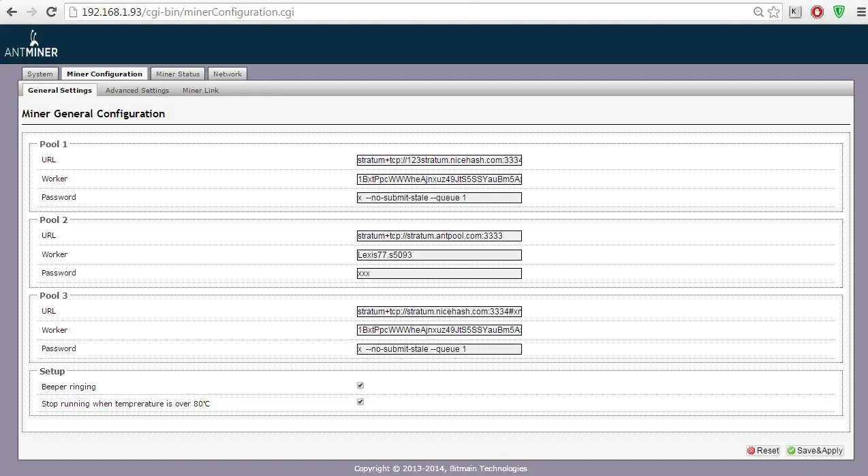This screenshot has height=476, width=868.
Task: Select the General Settings subtab
Action: click(x=60, y=90)
